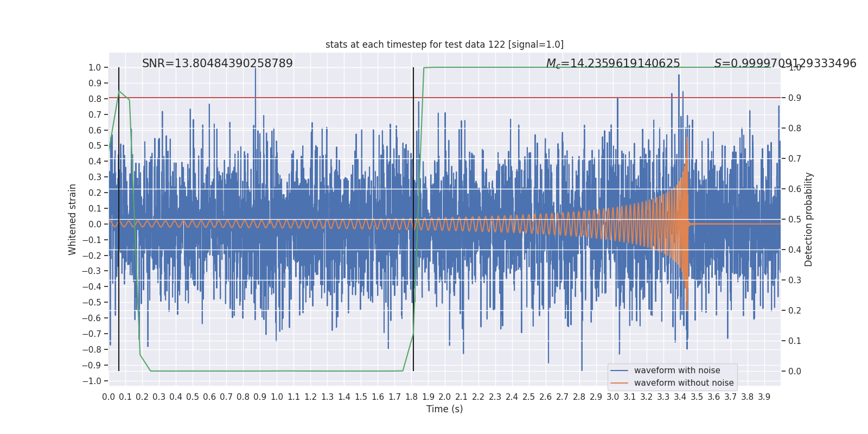Click Detection probability axis tick 0.9

(795, 98)
